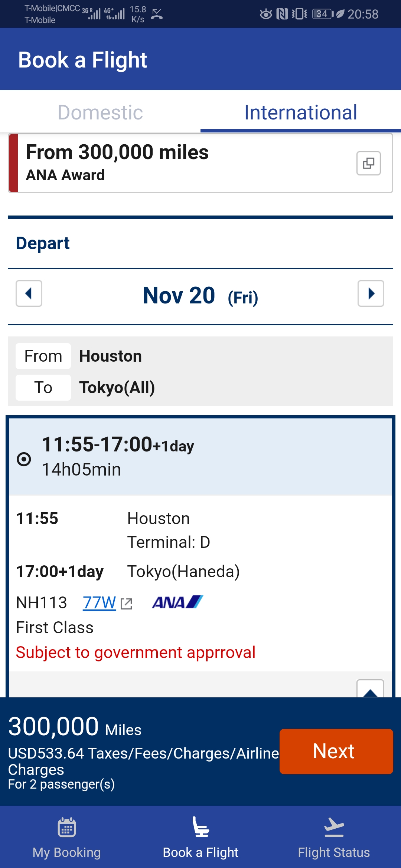Go to next day arrow

tap(371, 293)
